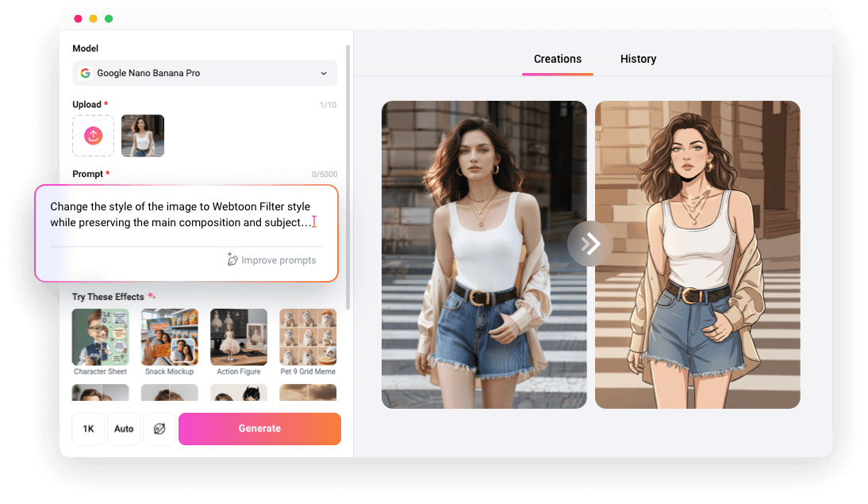The width and height of the screenshot is (868, 504).
Task: Click the double-chevron compare arrow
Action: click(590, 244)
